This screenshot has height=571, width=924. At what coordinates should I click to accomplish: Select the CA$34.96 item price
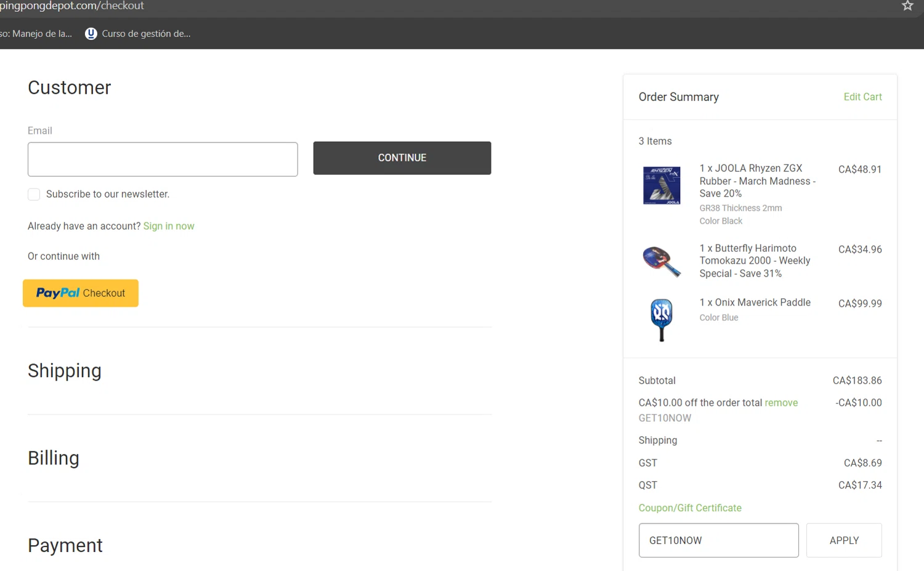click(x=860, y=249)
